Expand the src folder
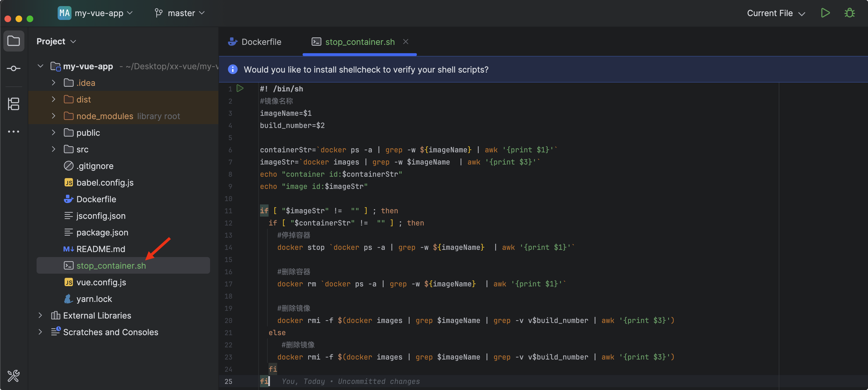Screen dimensions: 868x390 [53, 149]
